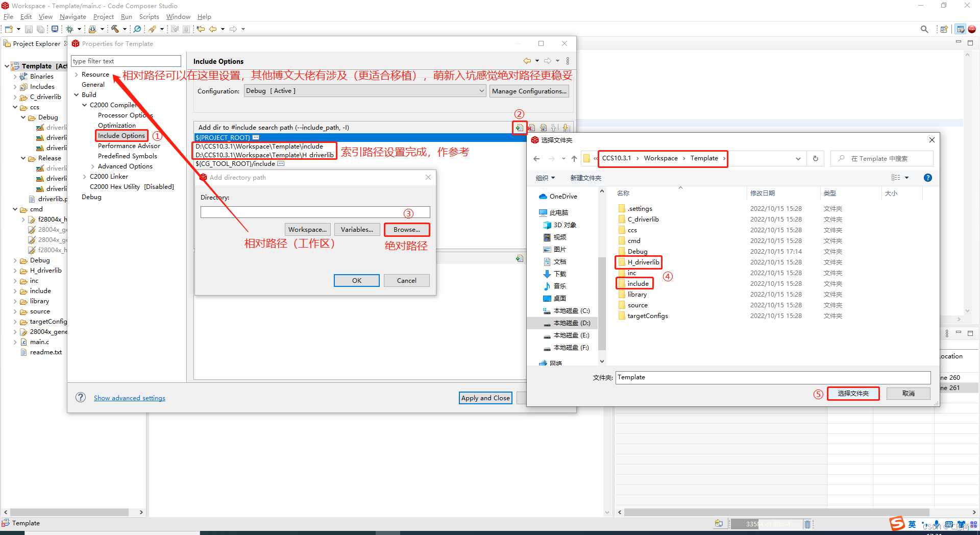Click the 文件夹 name field containing Template
Viewport: 980px width, 535px height.
pos(773,378)
